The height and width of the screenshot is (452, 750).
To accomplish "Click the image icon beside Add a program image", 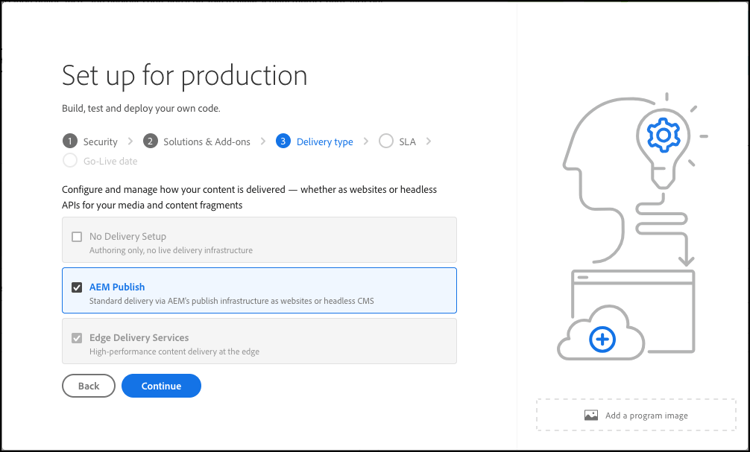I will [591, 415].
